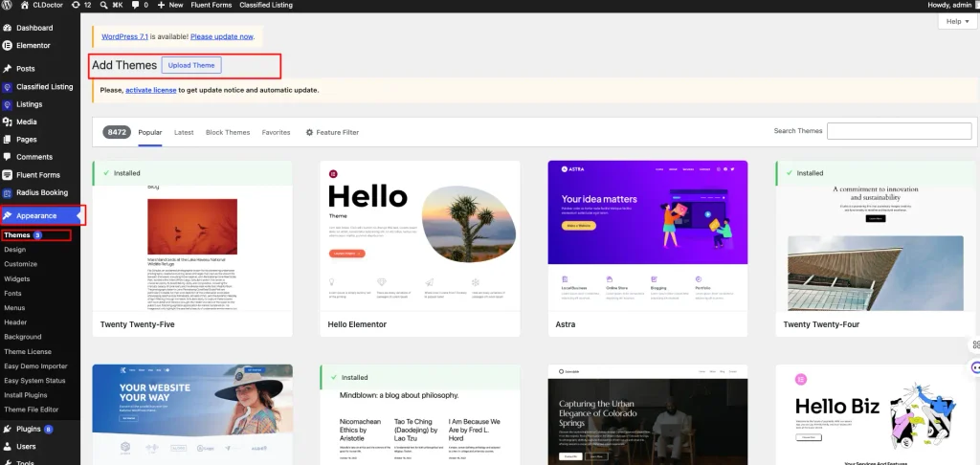Select the Hello Biz theme thumbnail
This screenshot has height=465, width=980.
[x=876, y=415]
